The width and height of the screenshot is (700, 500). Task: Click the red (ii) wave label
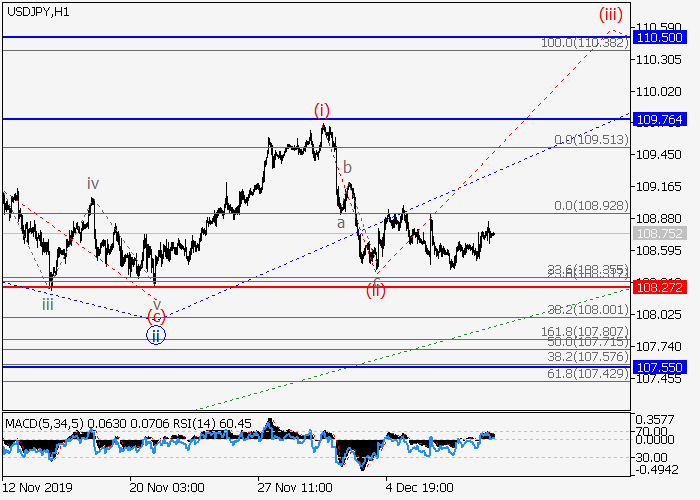(375, 290)
